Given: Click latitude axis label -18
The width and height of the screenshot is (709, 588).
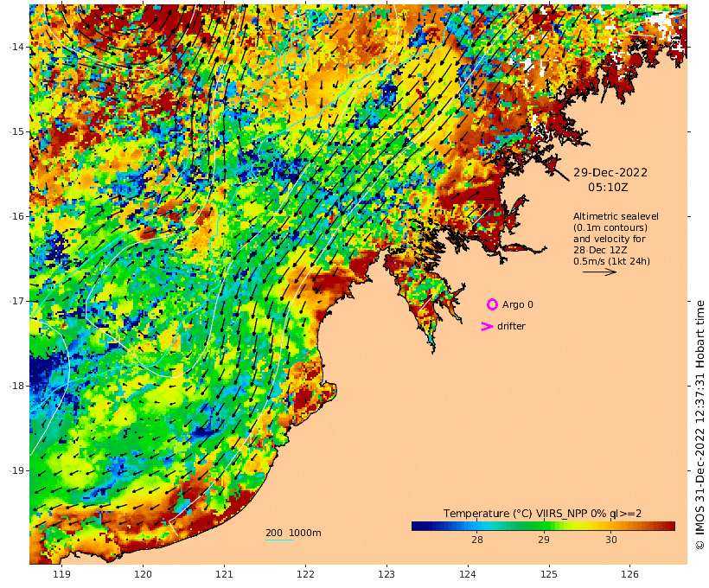Looking at the screenshot, I should (x=16, y=386).
